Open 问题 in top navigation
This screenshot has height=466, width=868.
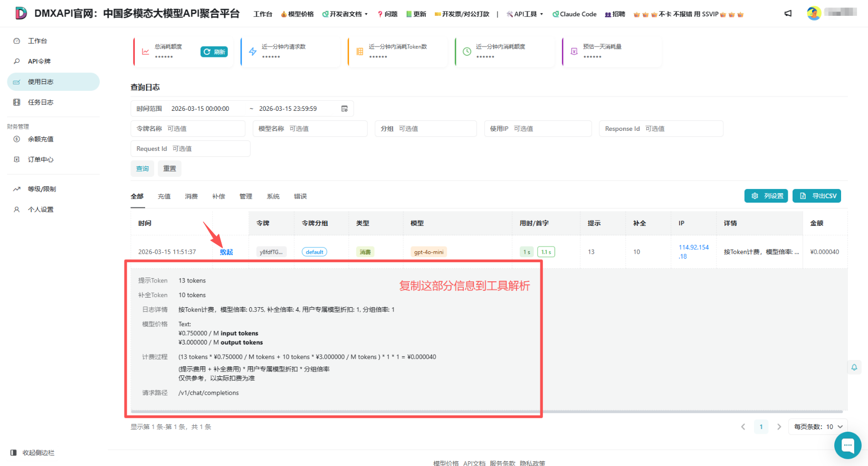pos(388,14)
